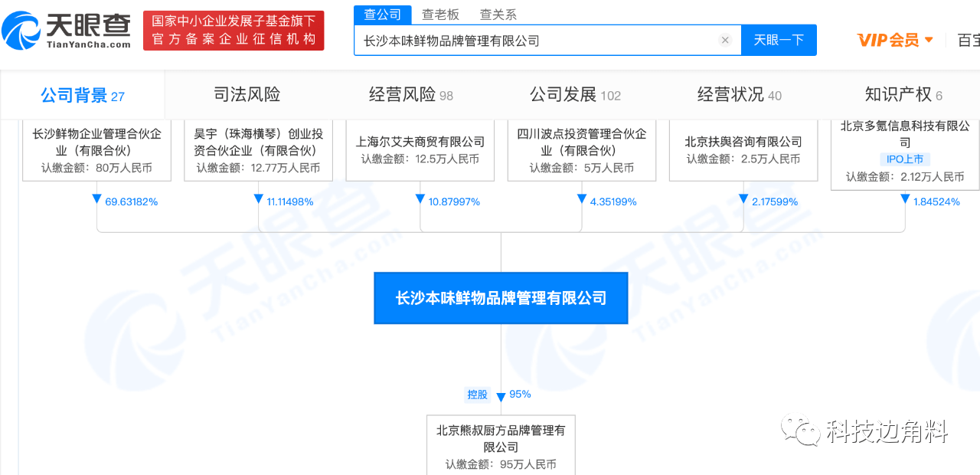The image size is (980, 475).
Task: Open the 经营状况 tab
Action: (x=739, y=94)
